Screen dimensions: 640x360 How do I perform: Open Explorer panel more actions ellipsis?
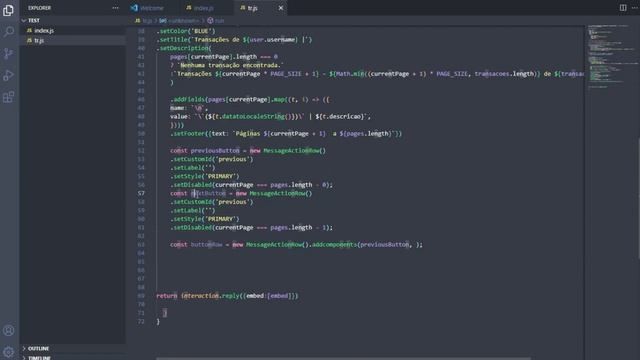(116, 8)
